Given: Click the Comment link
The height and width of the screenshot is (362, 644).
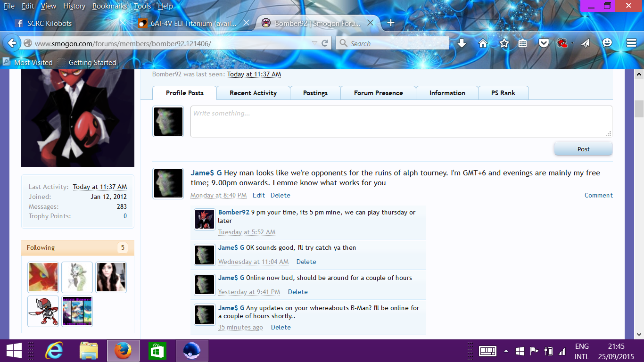Looking at the screenshot, I should tap(599, 195).
